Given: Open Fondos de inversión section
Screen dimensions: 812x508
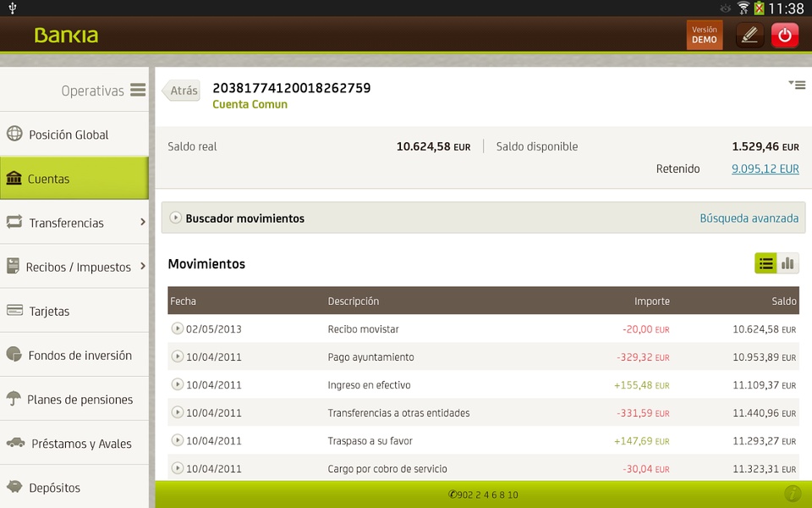Looking at the screenshot, I should pos(74,355).
